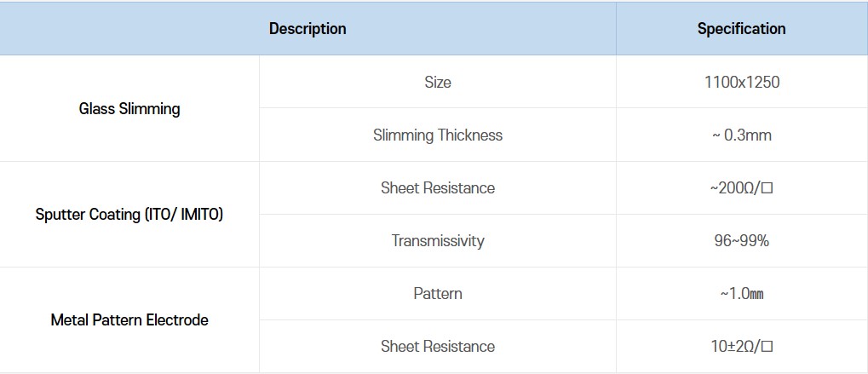Click Sheet Resistance in the Sputter Coating group
The width and height of the screenshot is (868, 374).
(437, 188)
